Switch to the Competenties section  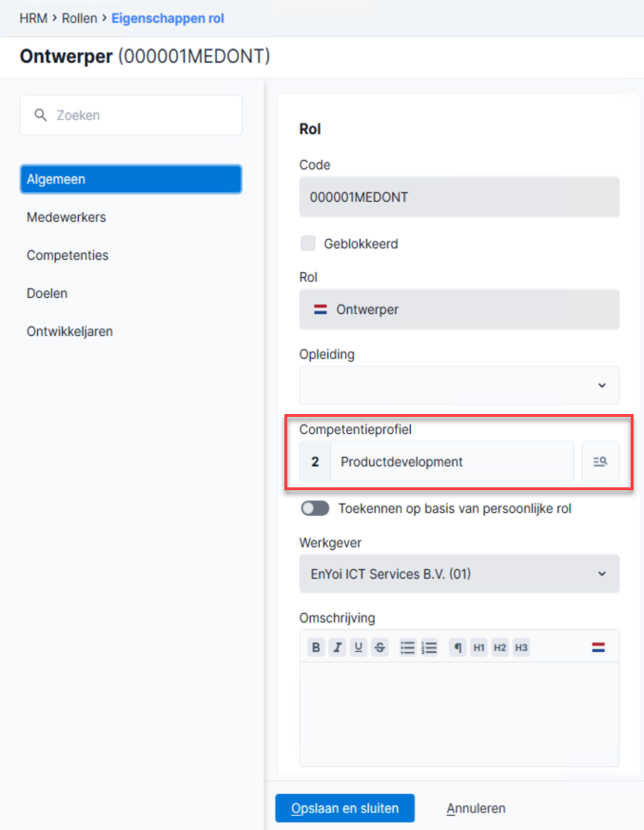click(68, 255)
